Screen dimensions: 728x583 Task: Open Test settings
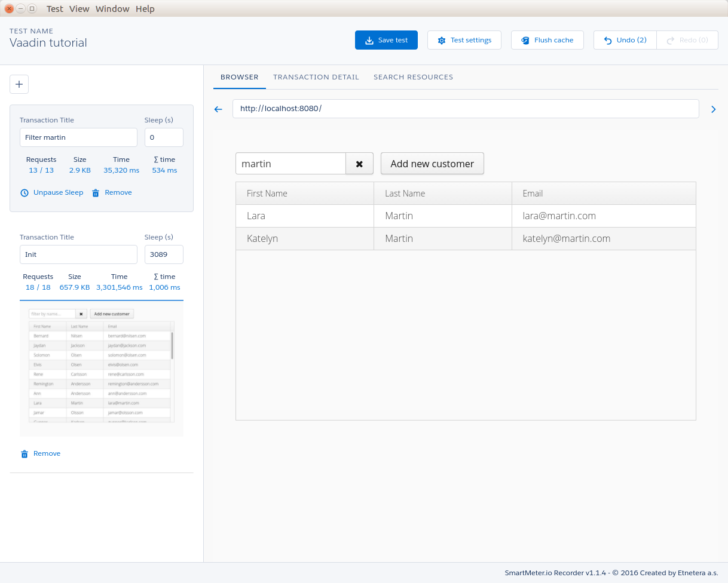pyautogui.click(x=464, y=40)
